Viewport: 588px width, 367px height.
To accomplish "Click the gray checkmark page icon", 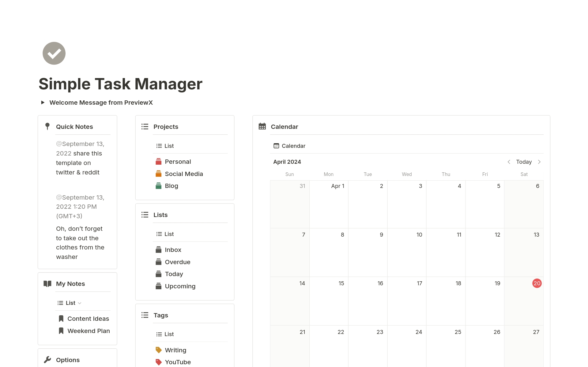I will [x=54, y=53].
